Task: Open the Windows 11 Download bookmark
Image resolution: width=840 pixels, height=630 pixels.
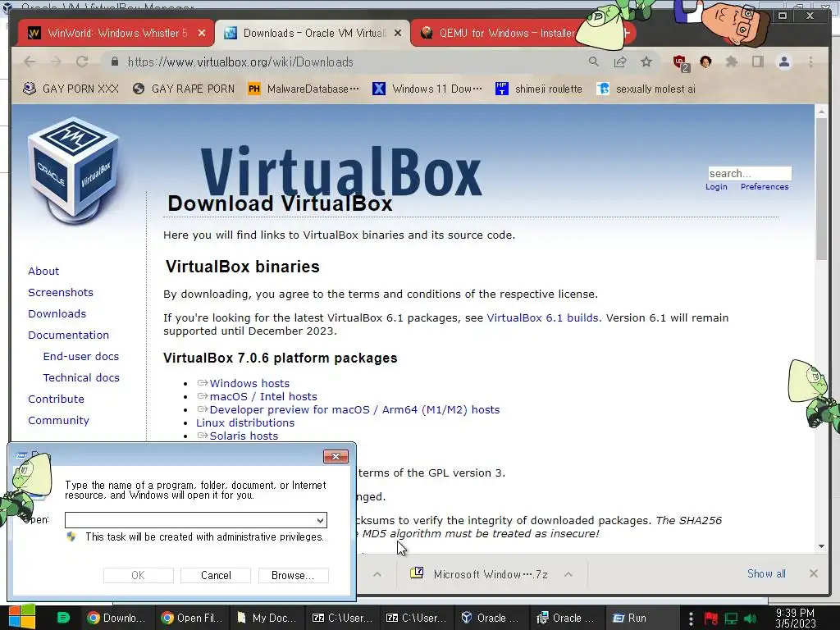Action: coord(427,89)
